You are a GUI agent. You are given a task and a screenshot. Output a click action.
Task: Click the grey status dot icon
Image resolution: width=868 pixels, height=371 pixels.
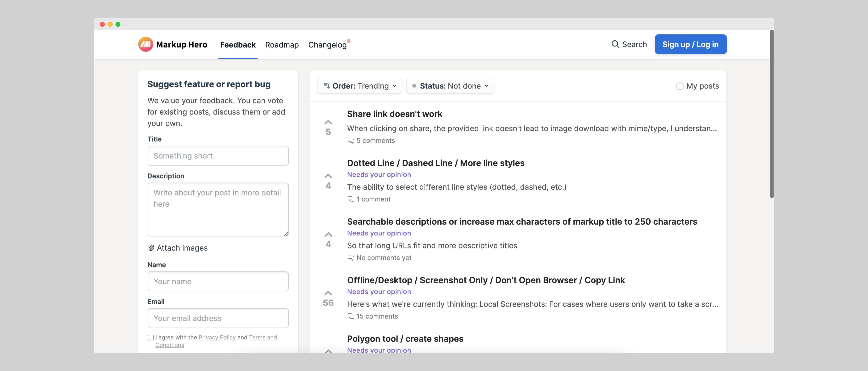(414, 86)
